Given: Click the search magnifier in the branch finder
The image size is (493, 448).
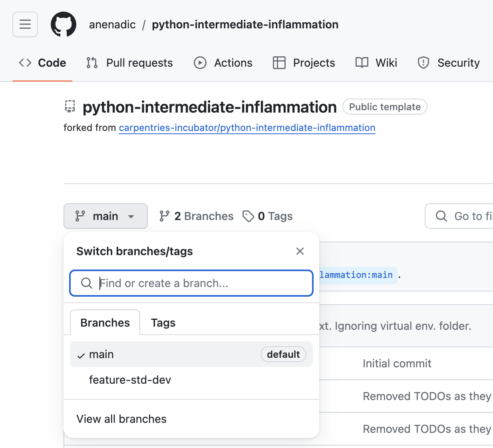Looking at the screenshot, I should click(87, 283).
